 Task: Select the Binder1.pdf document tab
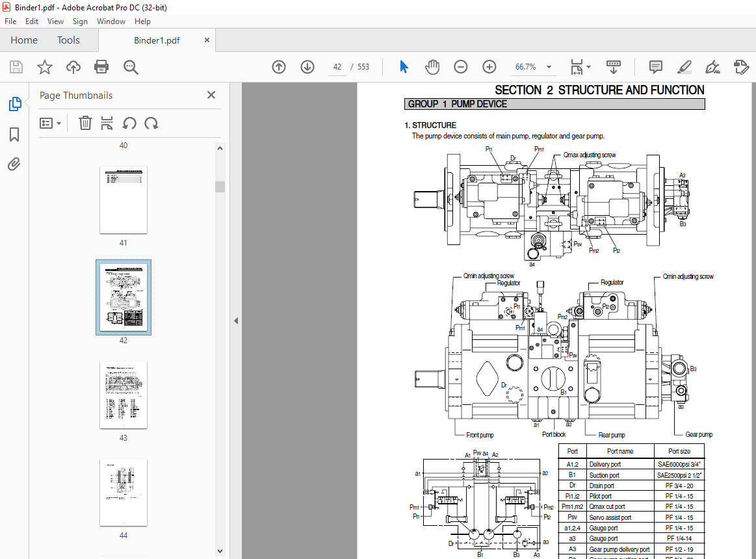click(x=157, y=40)
